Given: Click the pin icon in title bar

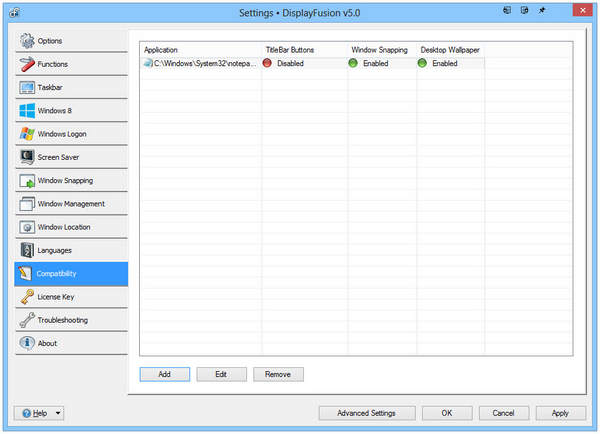Looking at the screenshot, I should pyautogui.click(x=542, y=10).
